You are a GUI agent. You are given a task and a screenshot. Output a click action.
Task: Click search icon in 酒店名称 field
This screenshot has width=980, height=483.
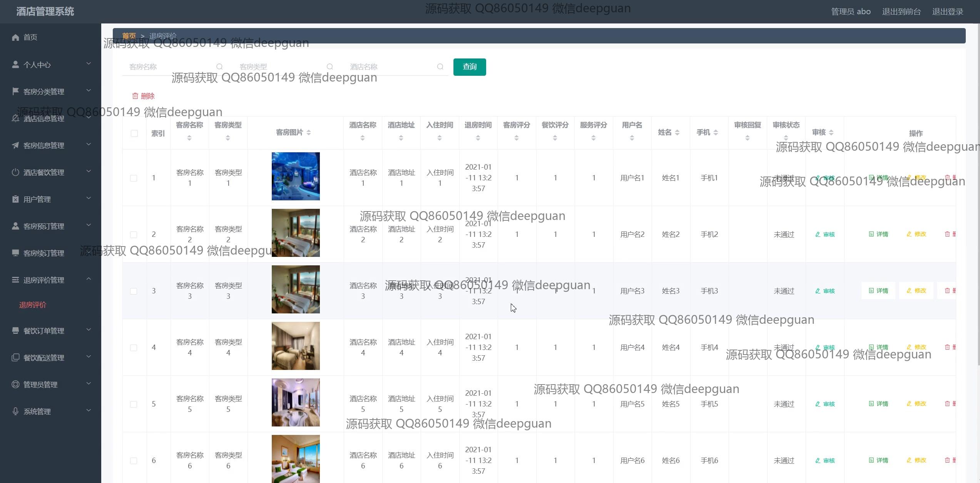pos(440,67)
